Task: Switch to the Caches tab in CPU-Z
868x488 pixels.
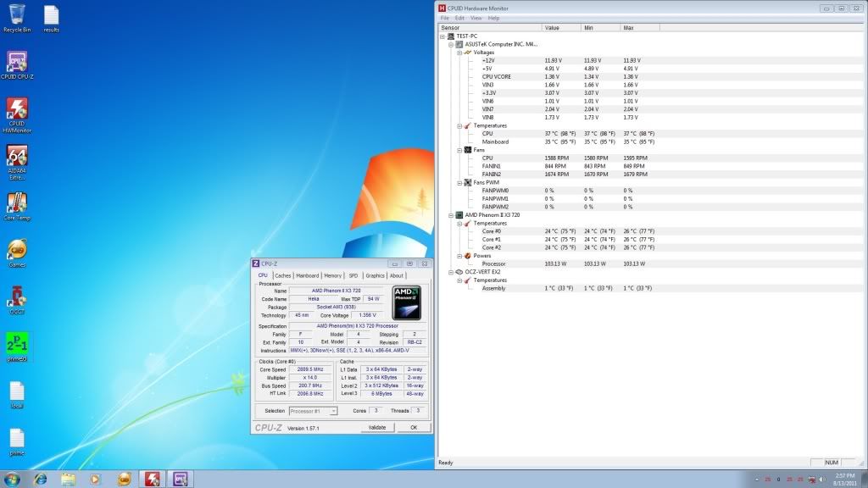Action: [x=282, y=275]
